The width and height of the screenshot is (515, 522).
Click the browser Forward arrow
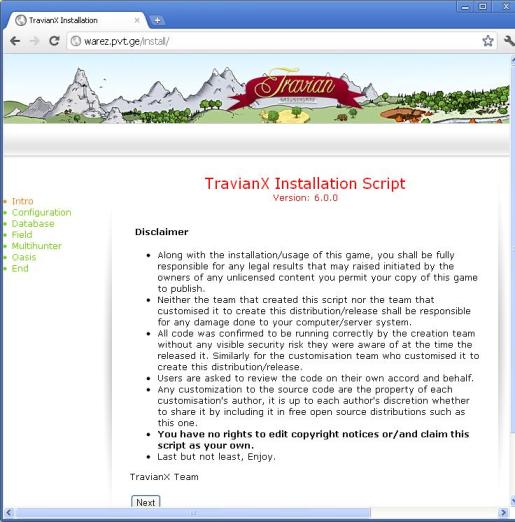pyautogui.click(x=34, y=41)
